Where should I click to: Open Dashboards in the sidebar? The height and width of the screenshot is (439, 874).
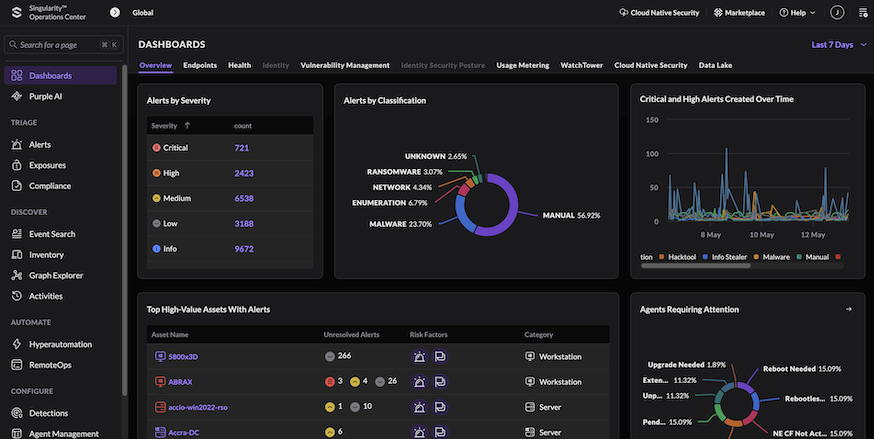point(60,75)
